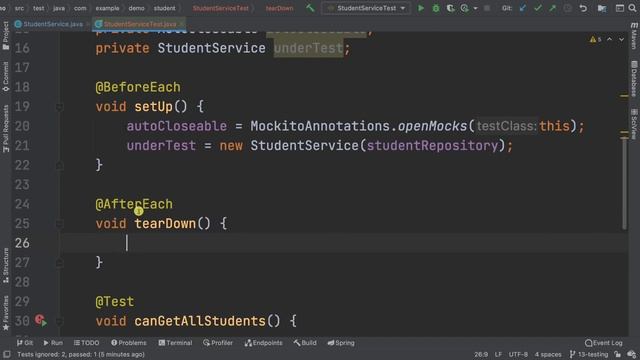
Task: Collapse the canGetAllStudents method fold marker
Action: pos(59,321)
